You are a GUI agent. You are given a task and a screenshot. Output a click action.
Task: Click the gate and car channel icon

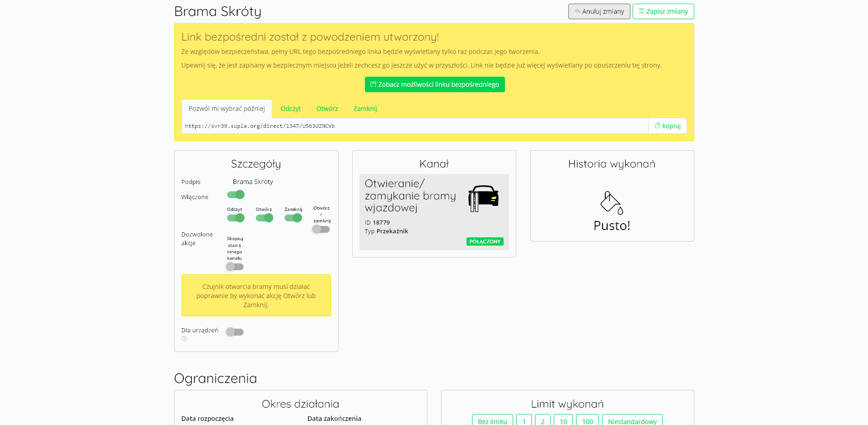pyautogui.click(x=483, y=199)
